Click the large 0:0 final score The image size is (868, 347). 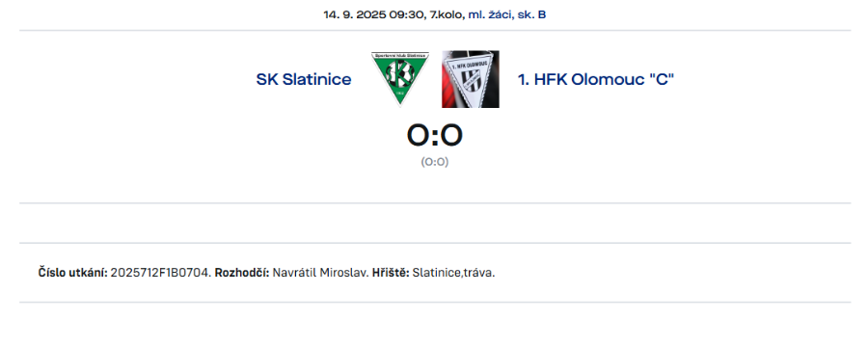[435, 136]
